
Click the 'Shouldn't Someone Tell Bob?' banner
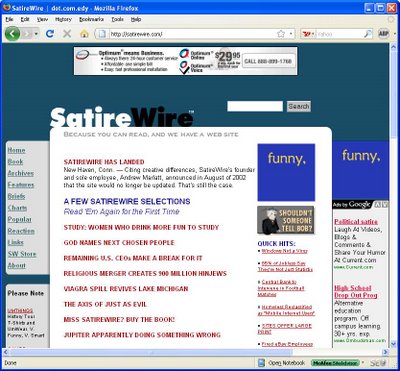(286, 220)
